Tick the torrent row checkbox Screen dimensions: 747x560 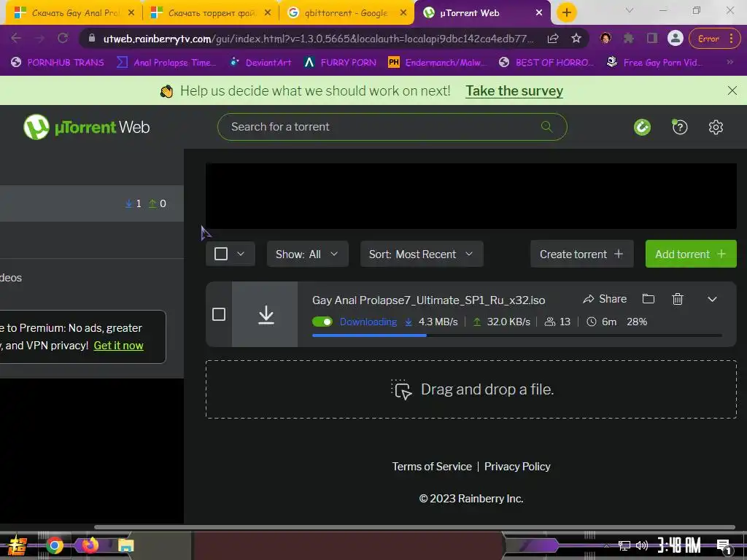[219, 314]
